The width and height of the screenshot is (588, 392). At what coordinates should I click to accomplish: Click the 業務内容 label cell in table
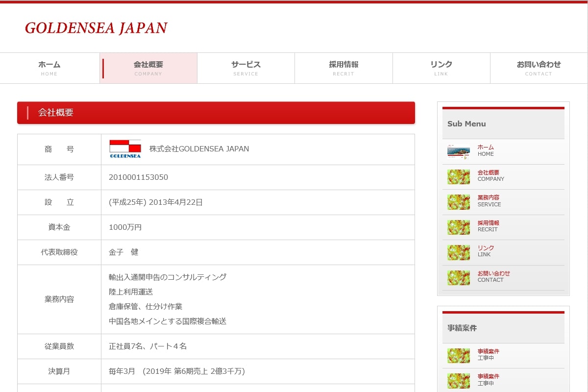(x=59, y=299)
